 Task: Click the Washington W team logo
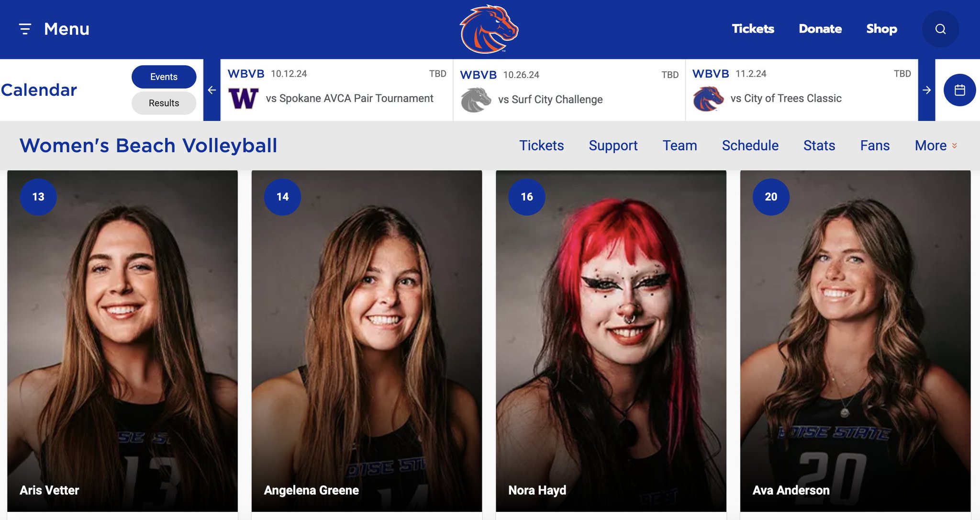pyautogui.click(x=244, y=99)
